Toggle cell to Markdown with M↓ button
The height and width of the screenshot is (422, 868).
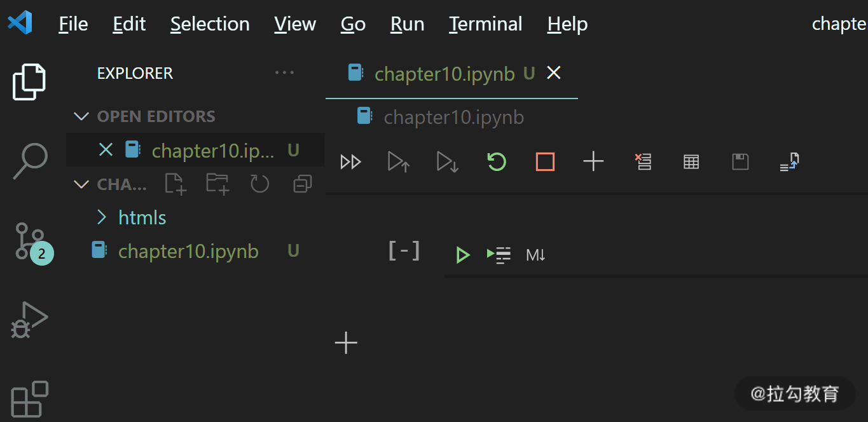pyautogui.click(x=535, y=255)
